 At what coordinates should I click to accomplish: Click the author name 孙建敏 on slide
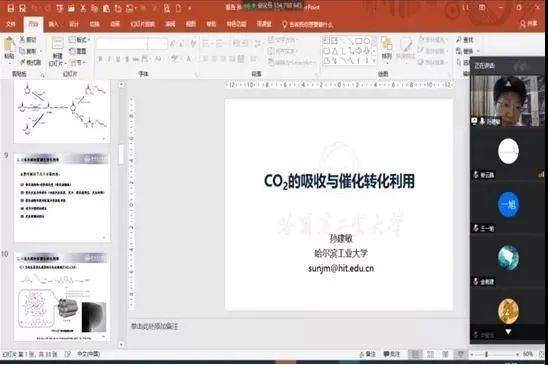click(x=341, y=238)
